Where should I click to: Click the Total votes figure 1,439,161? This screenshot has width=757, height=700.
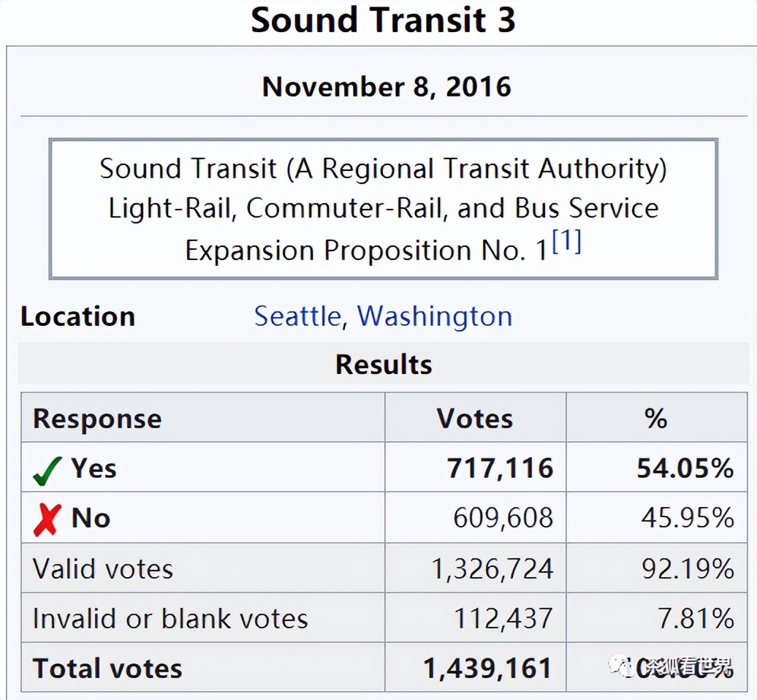[x=488, y=669]
